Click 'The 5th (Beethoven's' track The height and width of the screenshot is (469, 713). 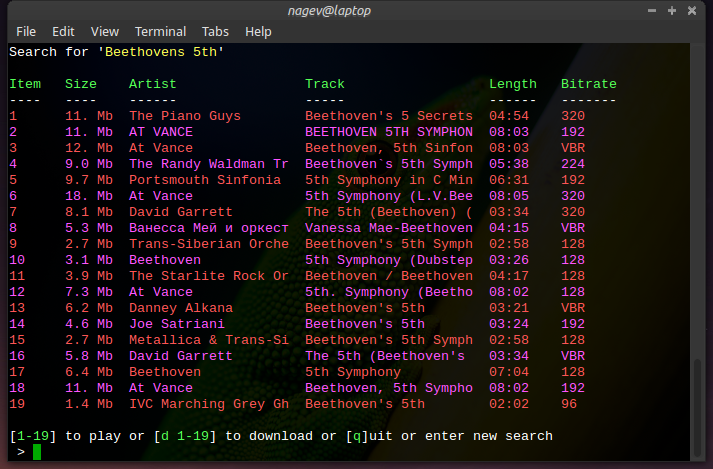385,356
